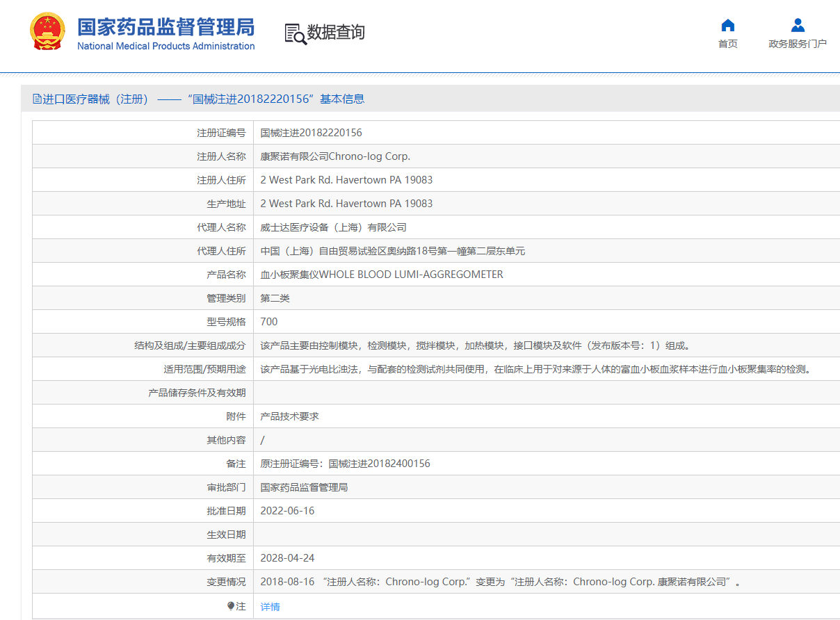
Task: Click National Medical Products Administration subtitle
Action: [165, 47]
